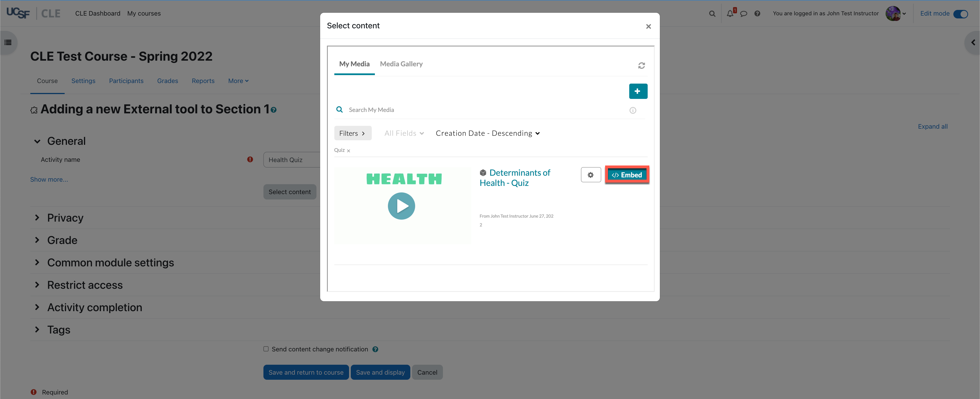Expand the Privacy section
The image size is (980, 399).
(x=65, y=218)
